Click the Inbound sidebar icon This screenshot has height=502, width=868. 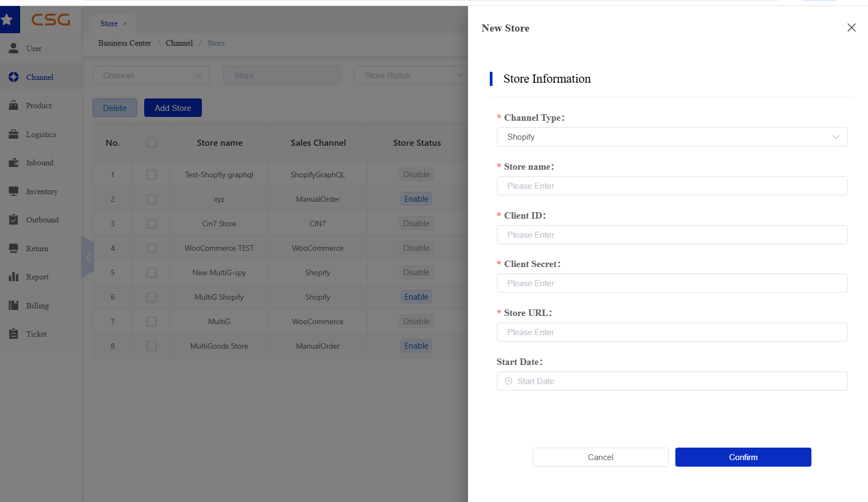(x=14, y=163)
